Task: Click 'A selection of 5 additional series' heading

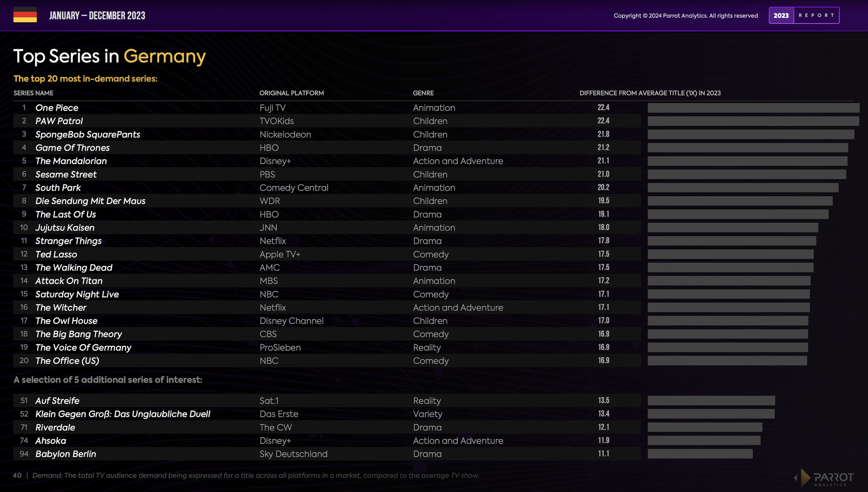Action: click(108, 380)
